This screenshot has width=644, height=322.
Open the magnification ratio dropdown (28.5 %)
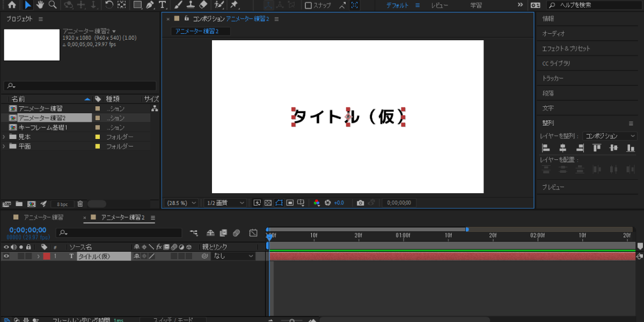tap(181, 203)
